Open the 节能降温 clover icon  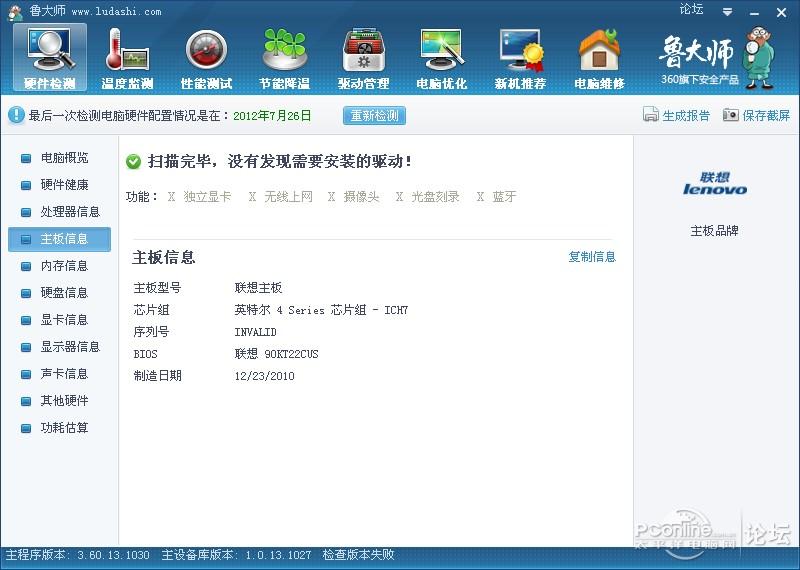[x=285, y=57]
